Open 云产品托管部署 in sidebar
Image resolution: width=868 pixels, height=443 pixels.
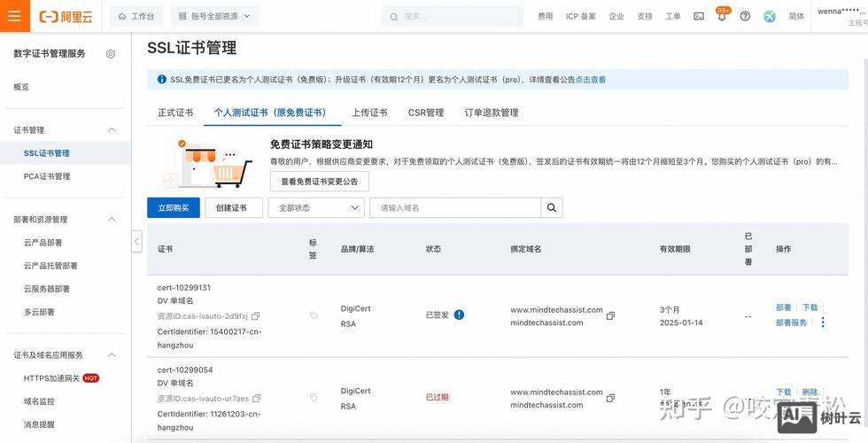click(50, 266)
